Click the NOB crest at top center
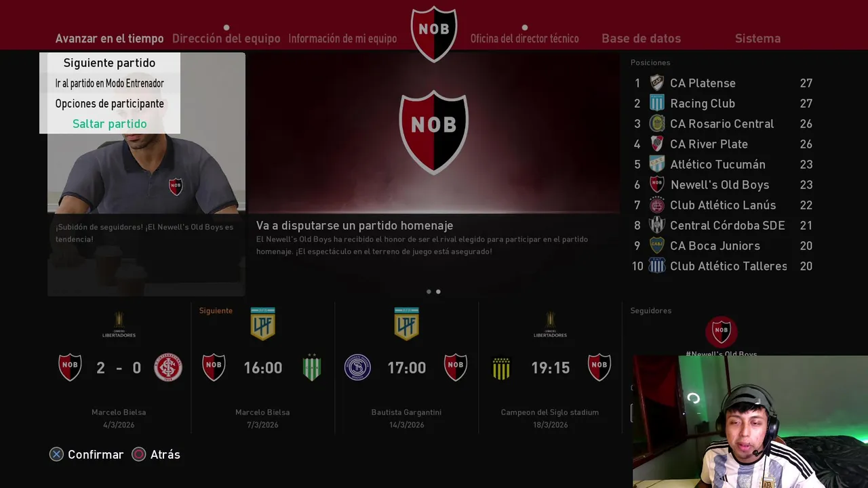The height and width of the screenshot is (488, 868). pyautogui.click(x=434, y=34)
